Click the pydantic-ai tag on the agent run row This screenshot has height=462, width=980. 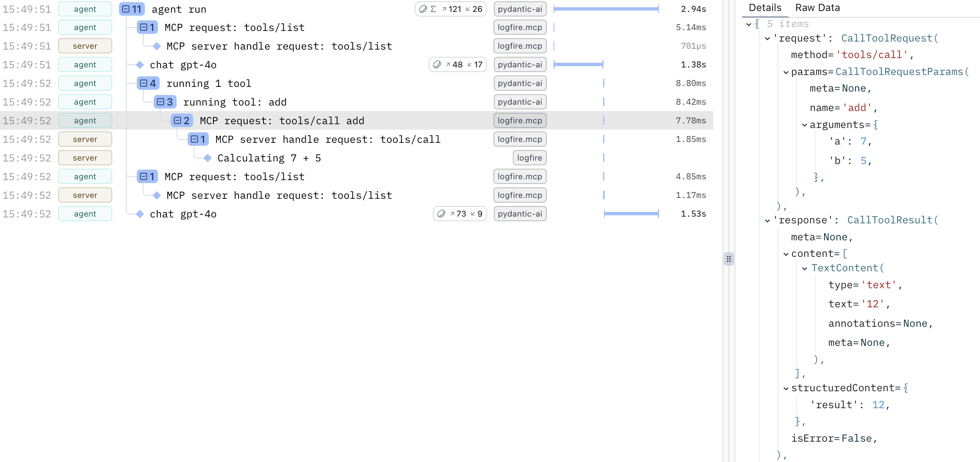[520, 9]
